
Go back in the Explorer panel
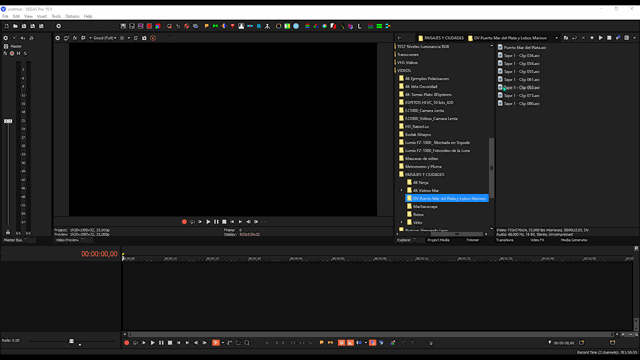pyautogui.click(x=400, y=38)
